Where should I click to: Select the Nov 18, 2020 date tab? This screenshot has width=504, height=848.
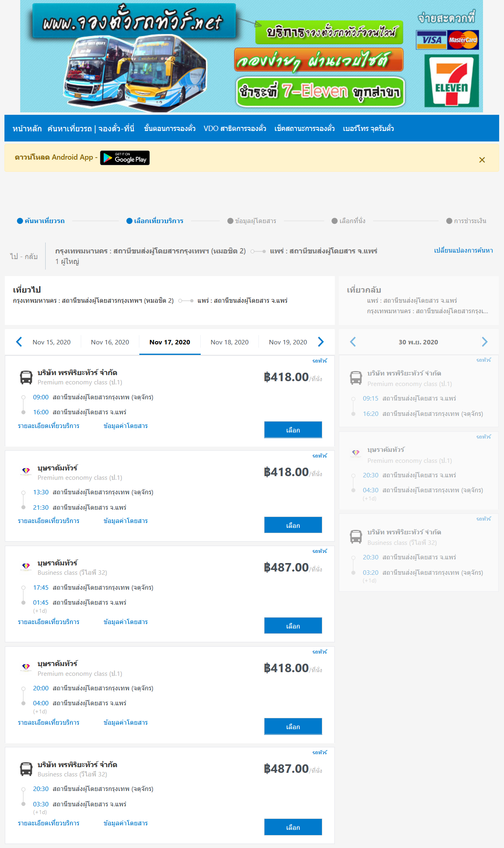click(x=229, y=342)
